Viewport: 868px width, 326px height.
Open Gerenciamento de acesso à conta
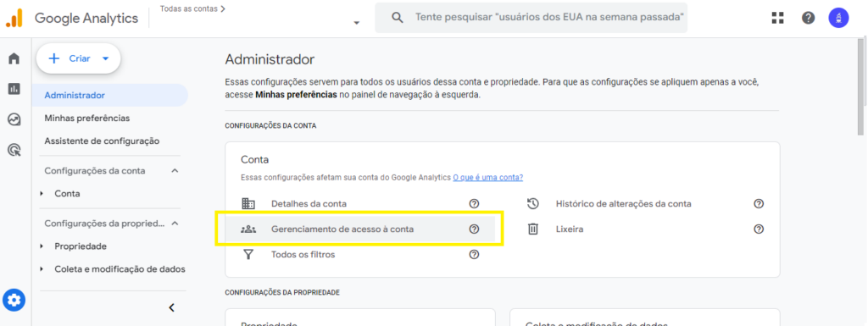(342, 229)
